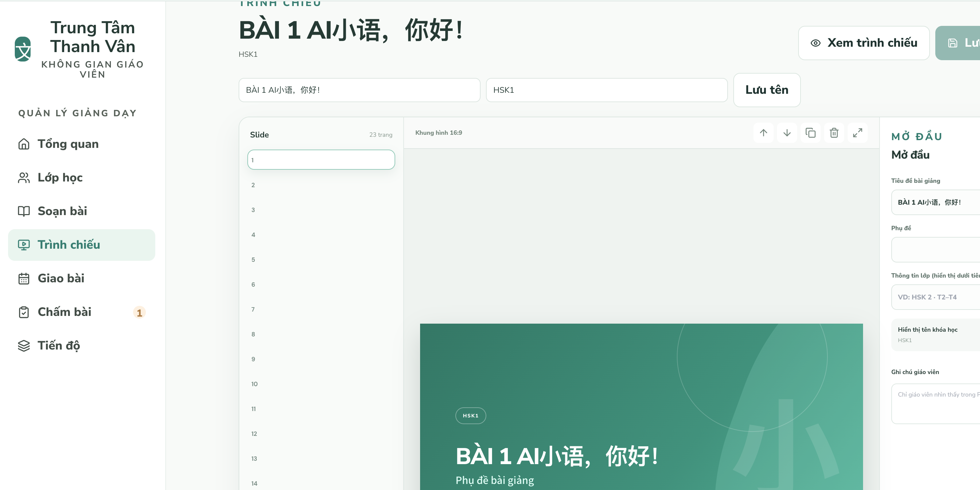Select slide 5 in the slide list
The image size is (980, 490).
(x=321, y=259)
